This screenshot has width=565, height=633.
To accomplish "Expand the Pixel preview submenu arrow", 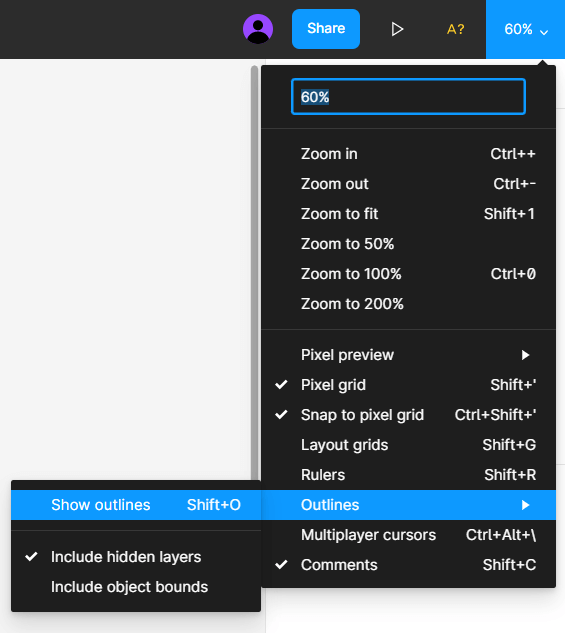I will [x=525, y=355].
